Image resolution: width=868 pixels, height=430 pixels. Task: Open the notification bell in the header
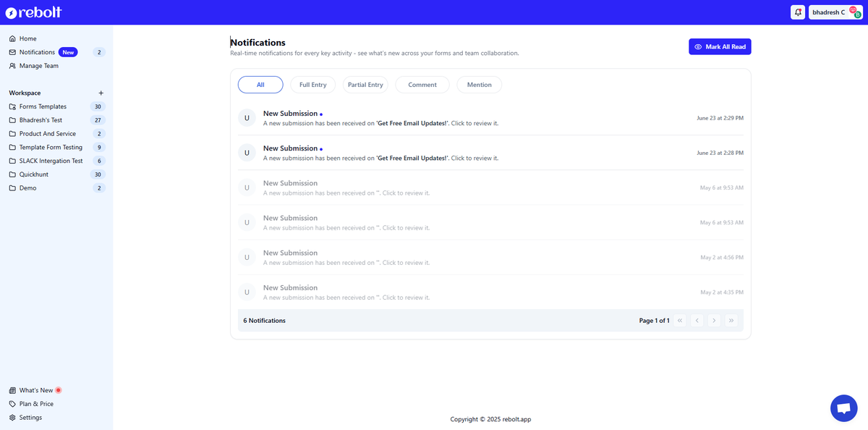pyautogui.click(x=797, y=12)
